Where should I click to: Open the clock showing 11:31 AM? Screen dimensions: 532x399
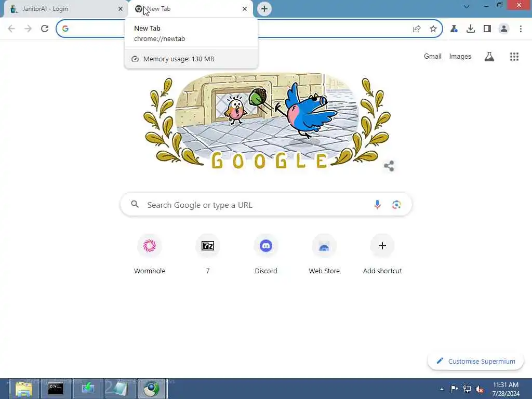point(506,389)
